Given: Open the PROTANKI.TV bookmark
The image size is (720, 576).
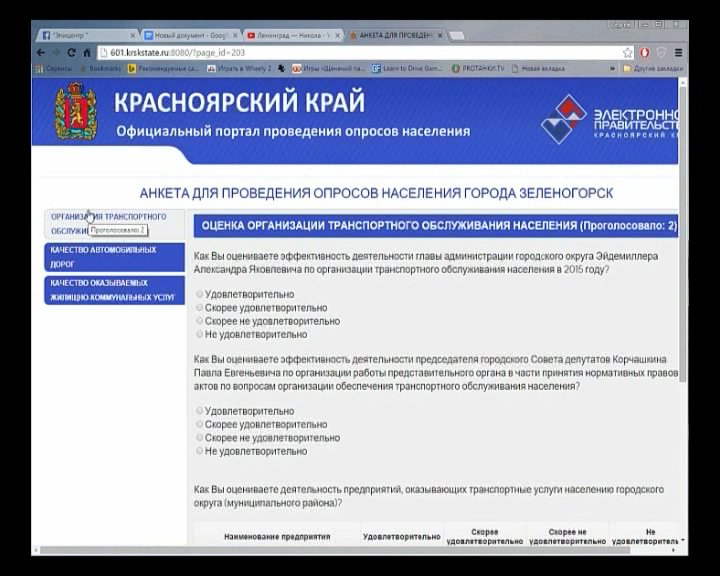Looking at the screenshot, I should pyautogui.click(x=478, y=68).
